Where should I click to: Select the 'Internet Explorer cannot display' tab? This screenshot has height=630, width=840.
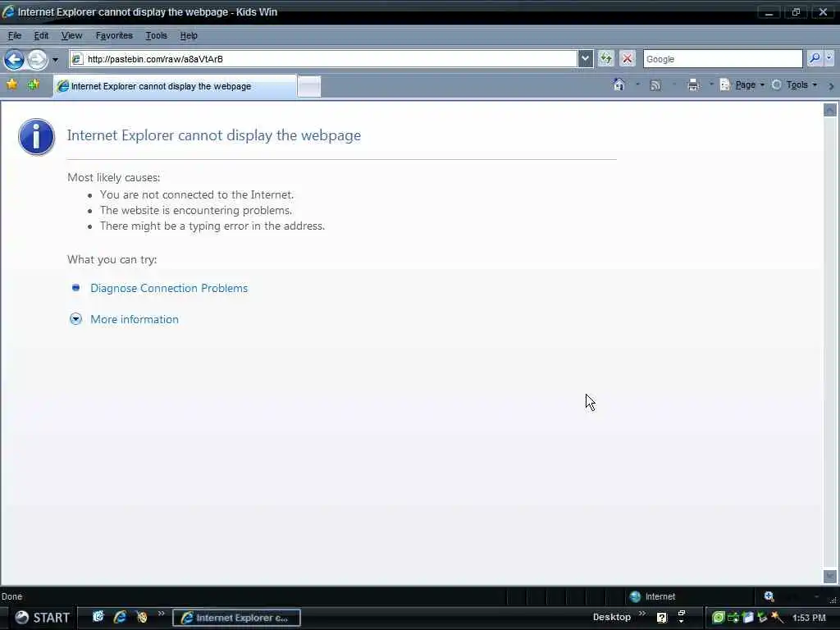[175, 86]
